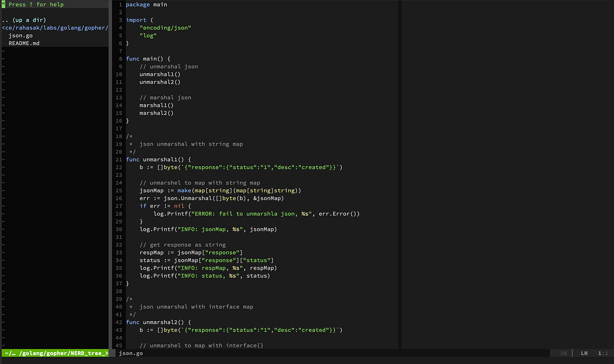
Task: Click json.go label on bottom bar
Action: click(131, 353)
